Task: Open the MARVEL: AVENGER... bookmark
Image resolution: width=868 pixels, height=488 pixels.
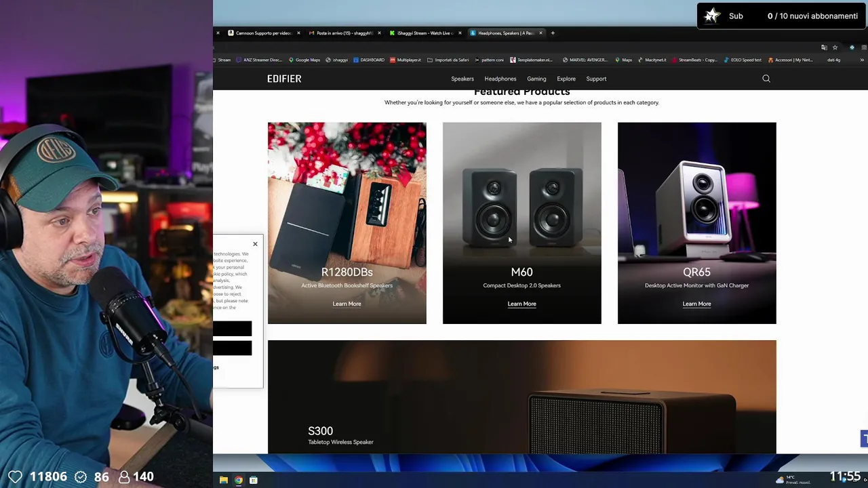Action: [x=585, y=60]
